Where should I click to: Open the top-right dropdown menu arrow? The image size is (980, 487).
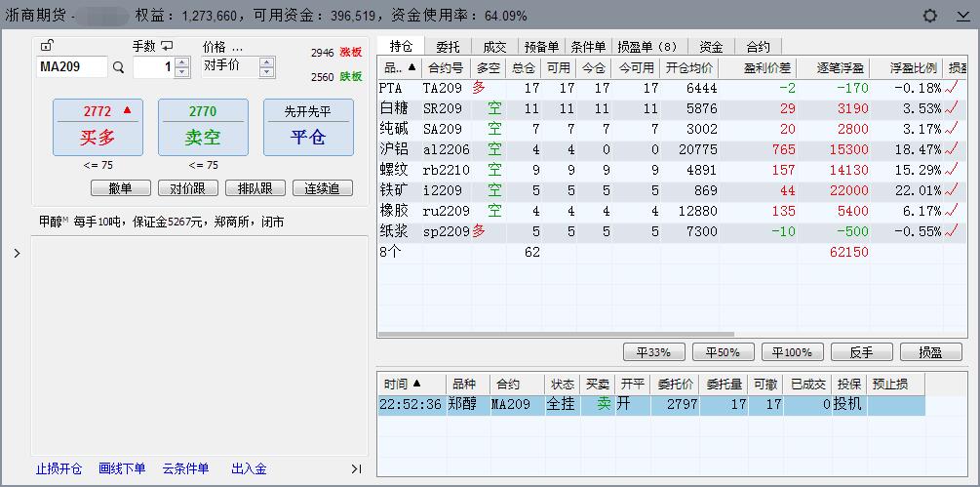pos(962,16)
